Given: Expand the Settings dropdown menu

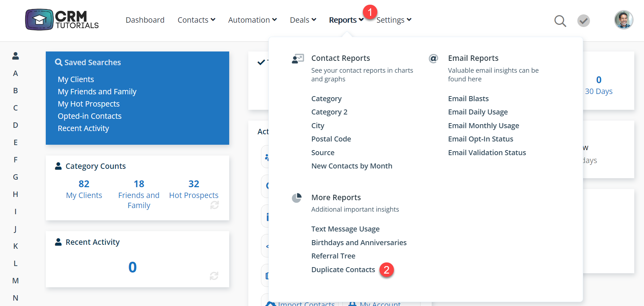Looking at the screenshot, I should tap(394, 20).
